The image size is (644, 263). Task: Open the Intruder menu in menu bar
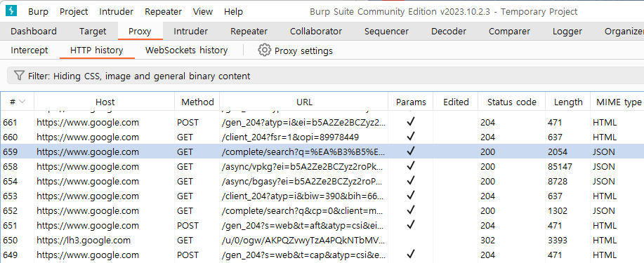click(117, 11)
